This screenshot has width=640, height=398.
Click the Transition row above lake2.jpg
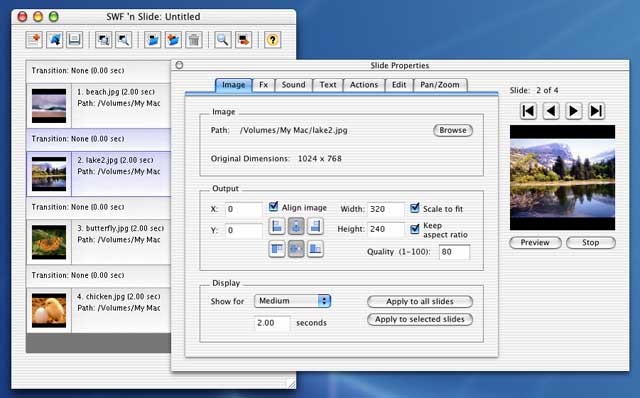(98, 139)
